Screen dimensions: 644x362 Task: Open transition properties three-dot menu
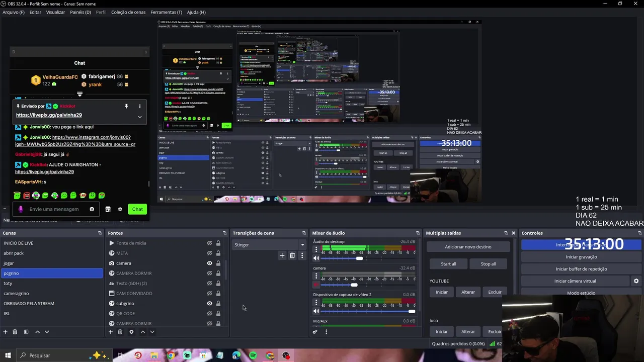pos(302,255)
